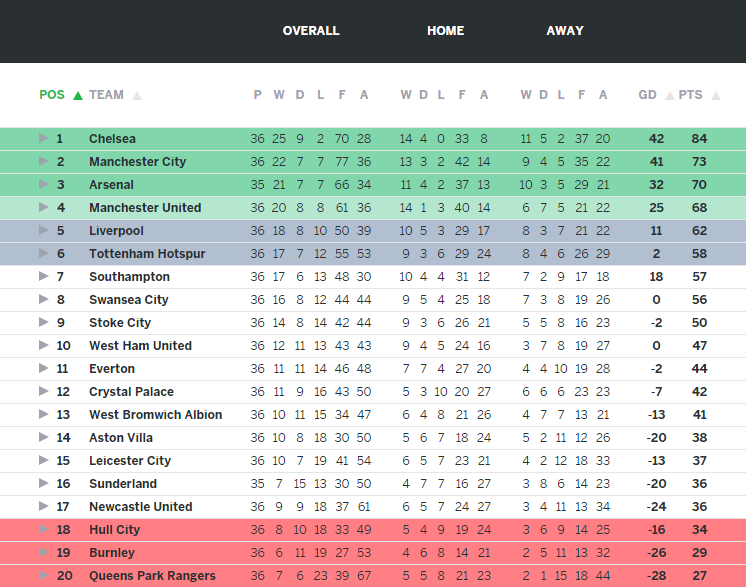
Task: Sort table by TEAM column header
Action: [106, 95]
